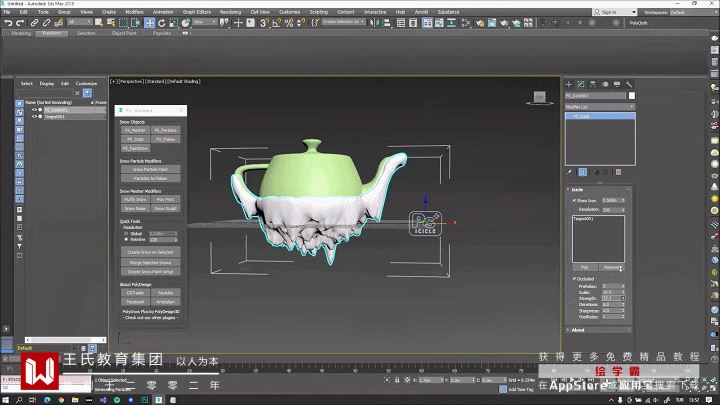Click the ViewCube in the viewport
720x405 pixels.
[x=540, y=97]
